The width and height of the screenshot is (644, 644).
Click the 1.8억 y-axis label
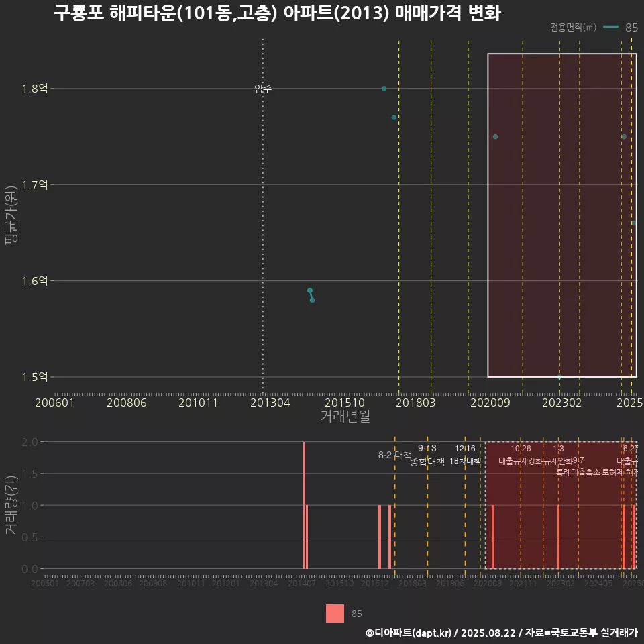pyautogui.click(x=35, y=89)
